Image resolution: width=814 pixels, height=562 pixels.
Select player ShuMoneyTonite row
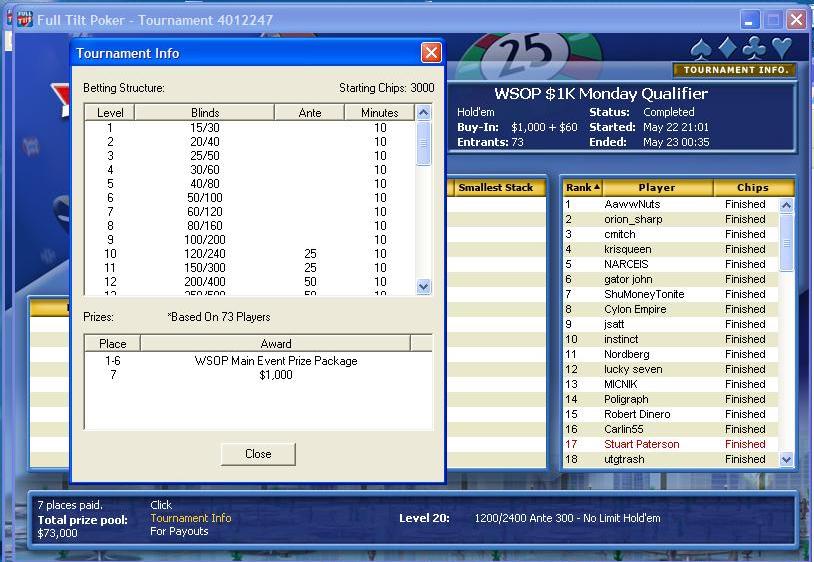[671, 295]
